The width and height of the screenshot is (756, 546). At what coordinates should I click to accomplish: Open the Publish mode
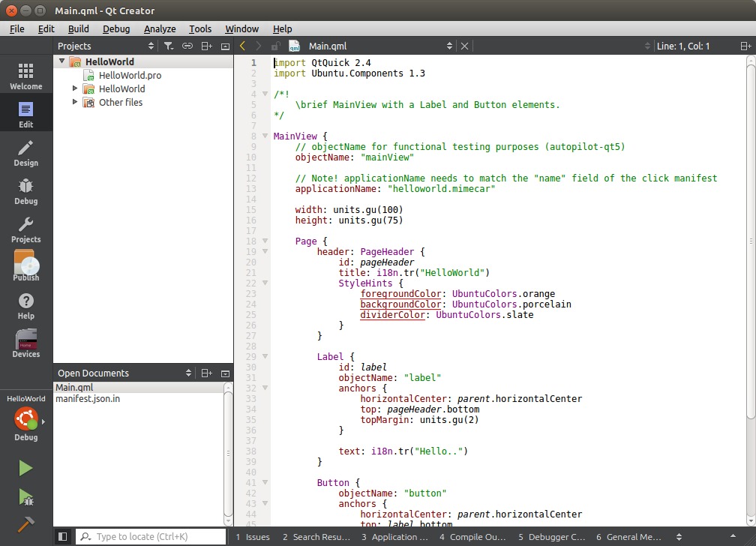[26, 267]
